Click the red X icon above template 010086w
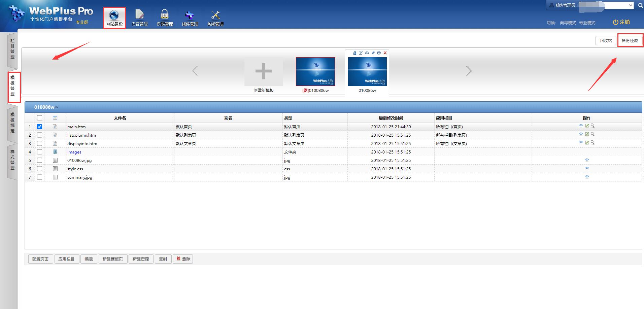 pyautogui.click(x=385, y=53)
